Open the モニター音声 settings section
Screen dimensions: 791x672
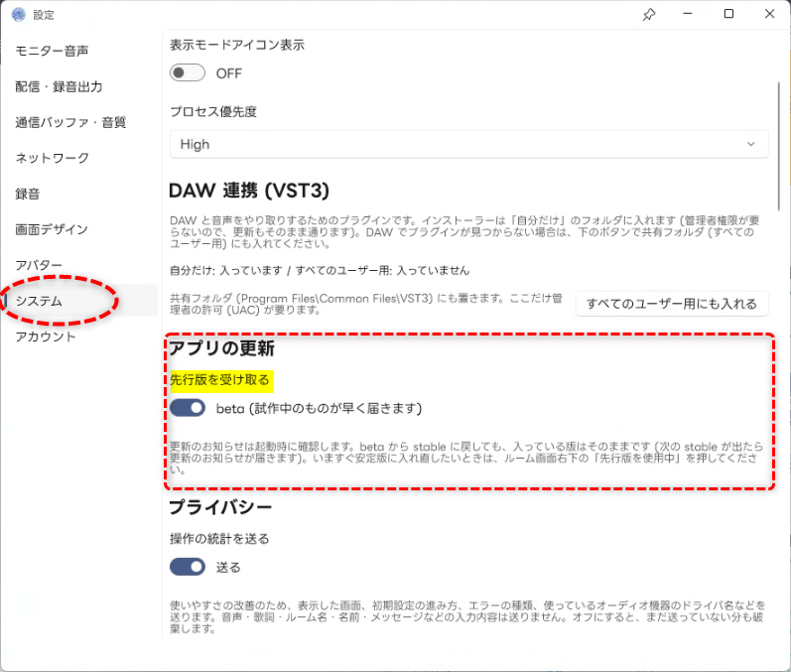coord(52,51)
